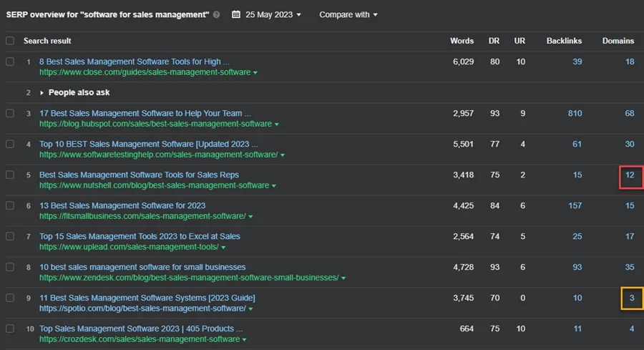Viewport: 644px width, 350px height.
Task: Click the arrow after the uplead.com URL
Action: pyautogui.click(x=223, y=248)
